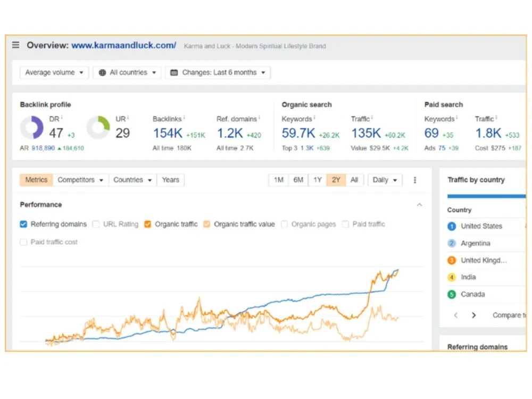The image size is (532, 399).
Task: Select the 1M time range
Action: [x=279, y=180]
